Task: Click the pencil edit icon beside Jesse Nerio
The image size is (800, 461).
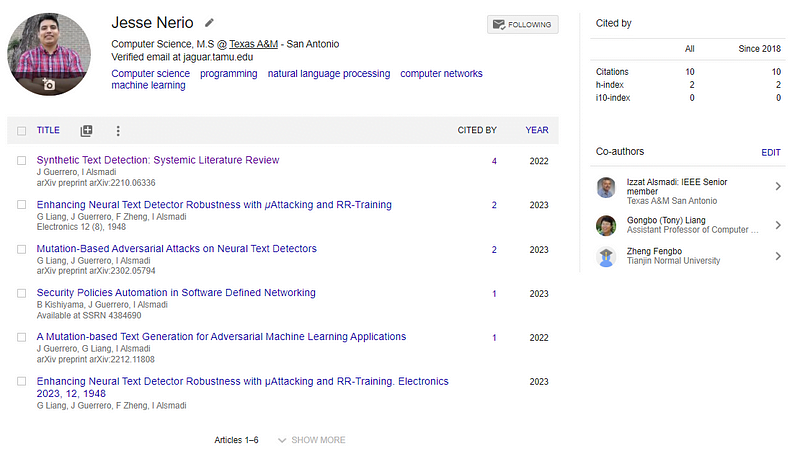Action: [x=209, y=22]
